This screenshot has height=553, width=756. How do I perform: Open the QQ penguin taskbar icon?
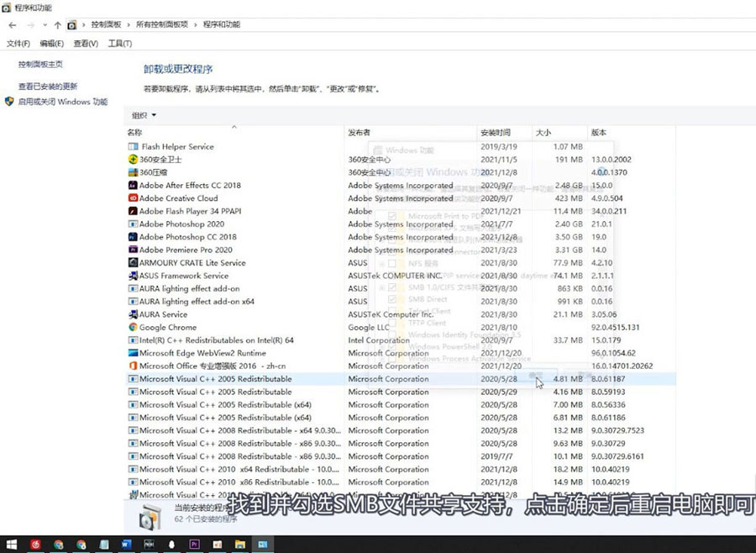(171, 545)
